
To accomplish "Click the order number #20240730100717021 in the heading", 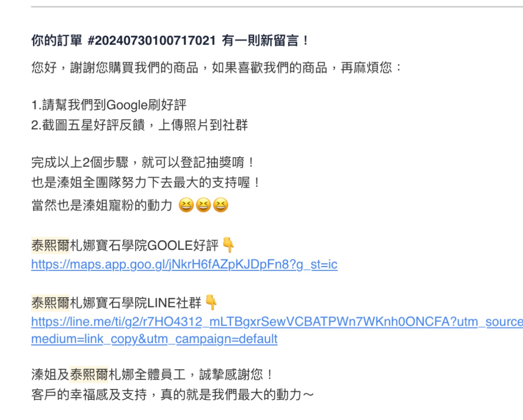I will pos(152,40).
